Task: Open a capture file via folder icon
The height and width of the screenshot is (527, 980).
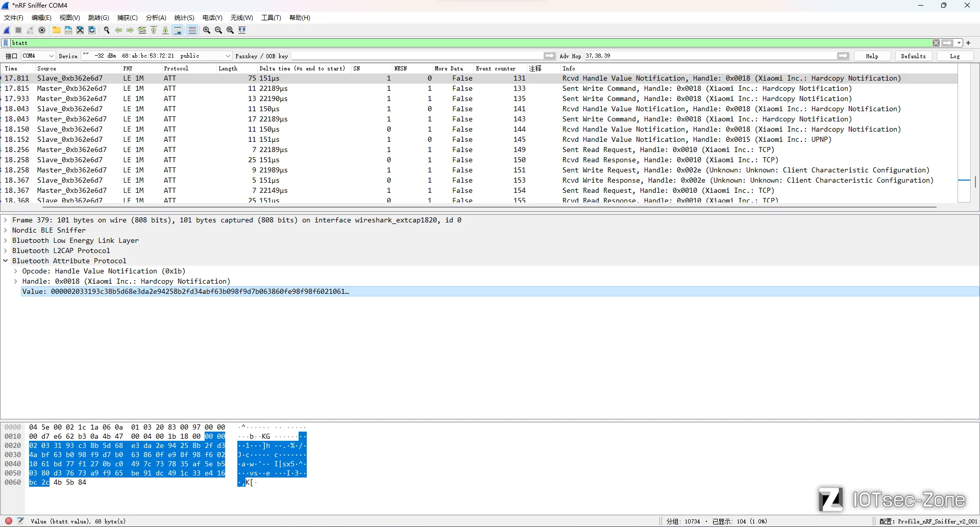Action: 57,30
